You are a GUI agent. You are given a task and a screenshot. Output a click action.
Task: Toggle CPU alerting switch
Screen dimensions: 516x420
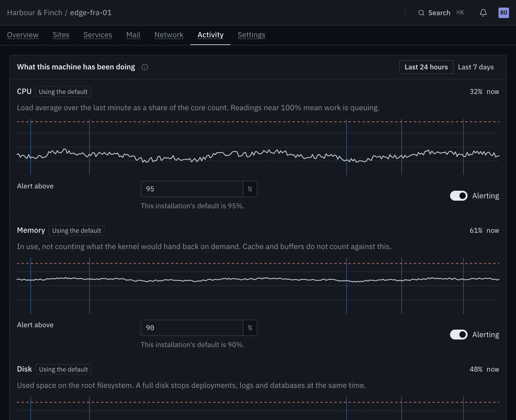coord(459,196)
